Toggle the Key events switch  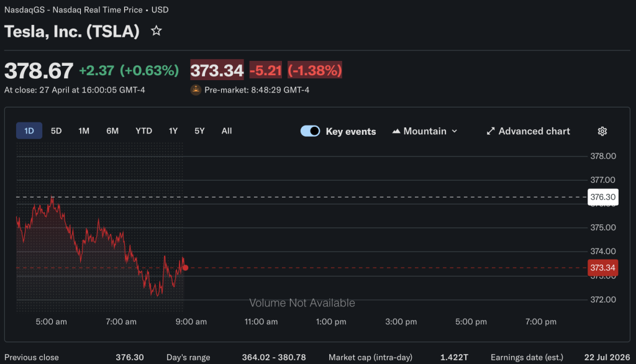pos(311,131)
